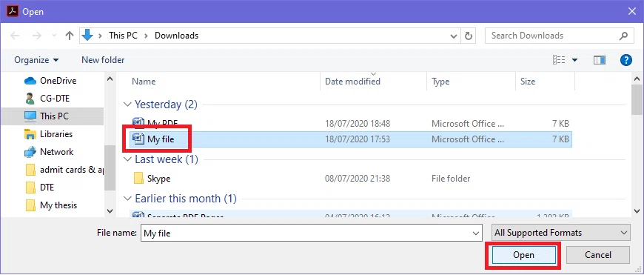Open Network in navigation pane
Image resolution: width=644 pixels, height=275 pixels.
tap(57, 152)
